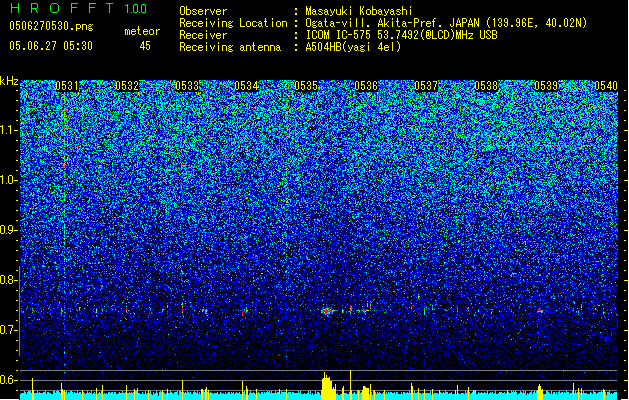Click the name Masayuki Kobayashi
This screenshot has height=400, width=629.
click(359, 11)
